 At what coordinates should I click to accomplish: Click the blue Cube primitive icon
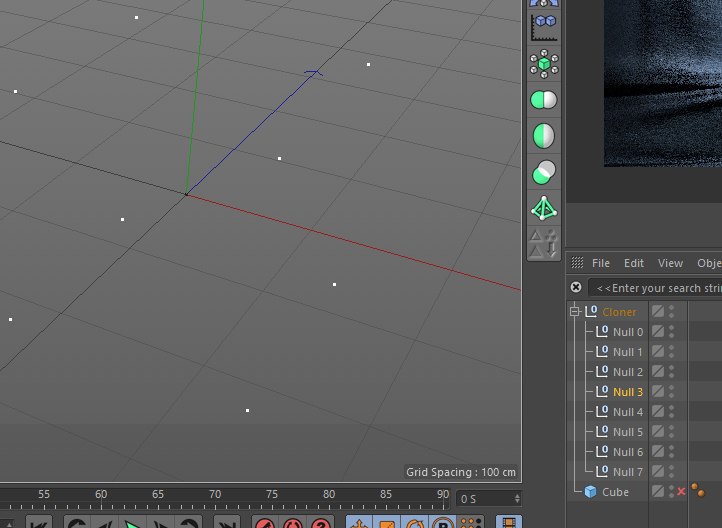[590, 492]
